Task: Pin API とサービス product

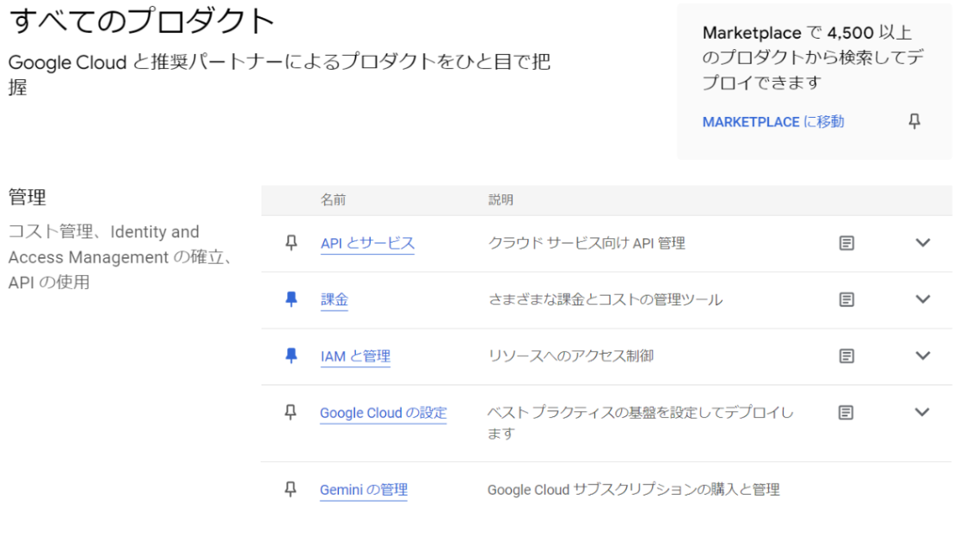Action: pos(292,243)
